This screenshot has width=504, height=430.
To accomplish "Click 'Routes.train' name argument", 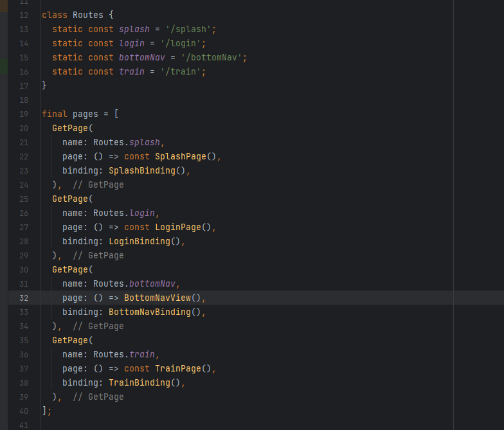I will [x=123, y=355].
